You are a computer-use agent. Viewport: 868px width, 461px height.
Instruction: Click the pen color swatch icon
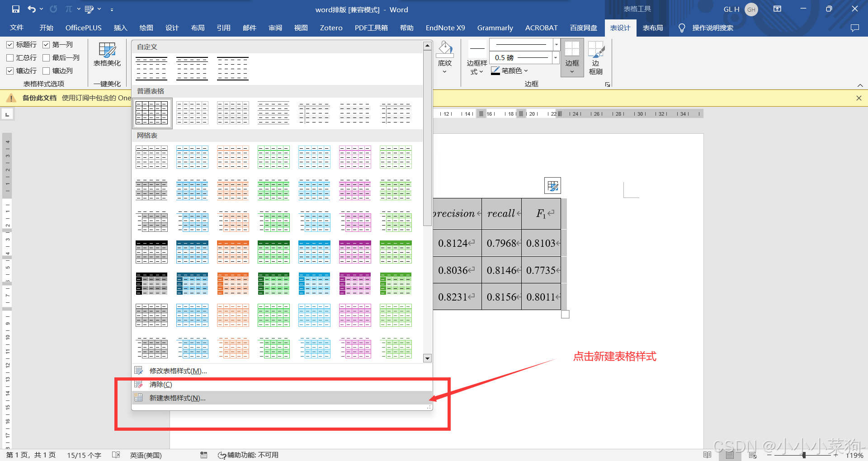(495, 71)
